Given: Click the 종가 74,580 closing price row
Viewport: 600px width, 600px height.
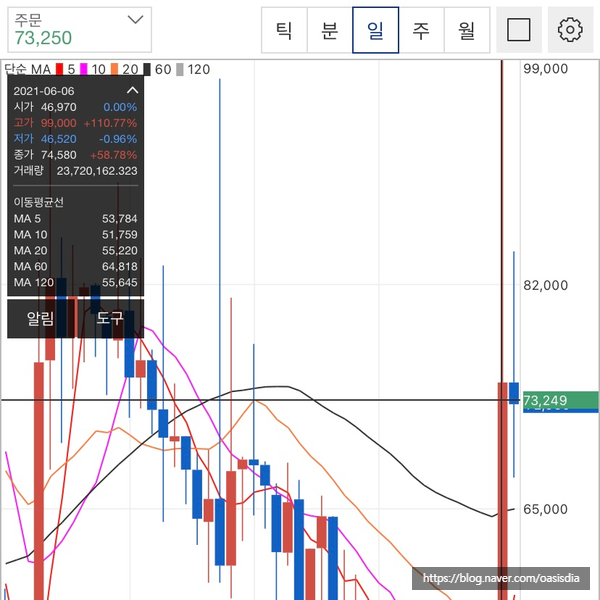Looking at the screenshot, I should coord(75,155).
